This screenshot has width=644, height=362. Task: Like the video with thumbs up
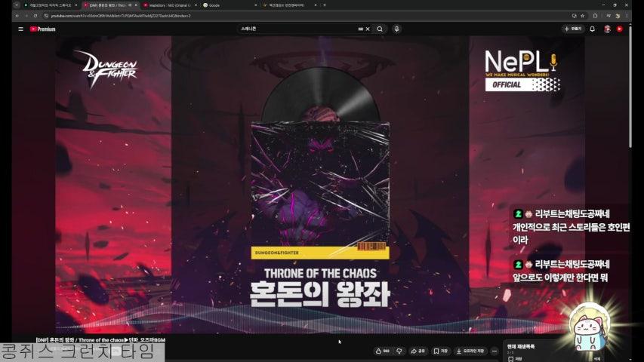[x=382, y=351]
